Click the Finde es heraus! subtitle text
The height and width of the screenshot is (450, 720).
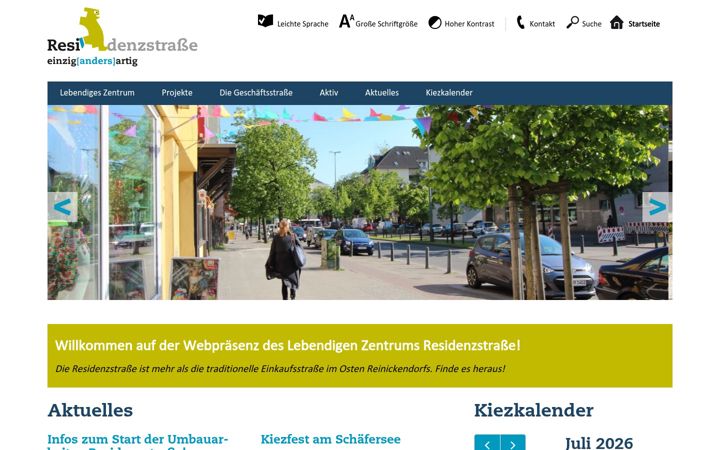point(470,369)
